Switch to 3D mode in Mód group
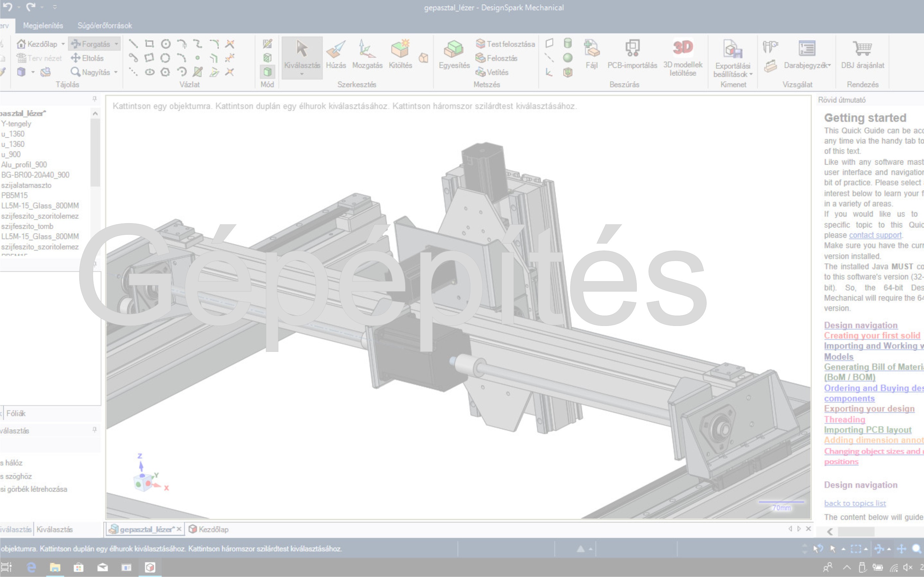The height and width of the screenshot is (577, 924). (267, 72)
